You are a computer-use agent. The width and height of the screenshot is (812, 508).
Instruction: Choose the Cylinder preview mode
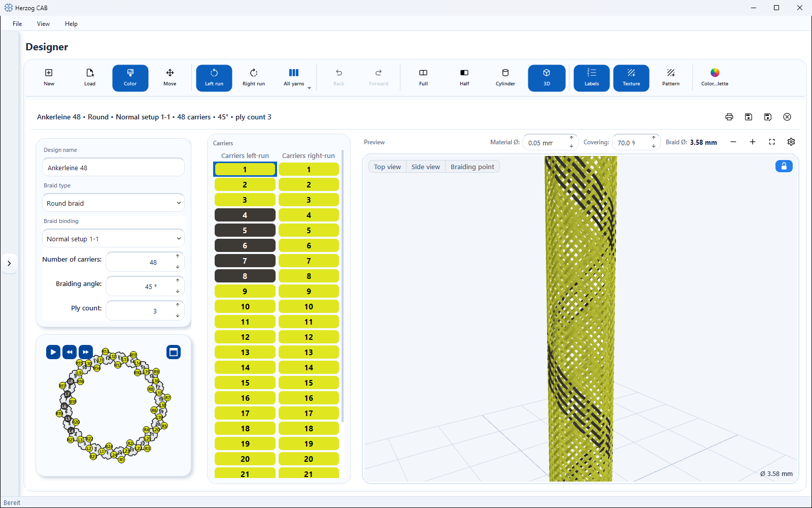point(505,78)
